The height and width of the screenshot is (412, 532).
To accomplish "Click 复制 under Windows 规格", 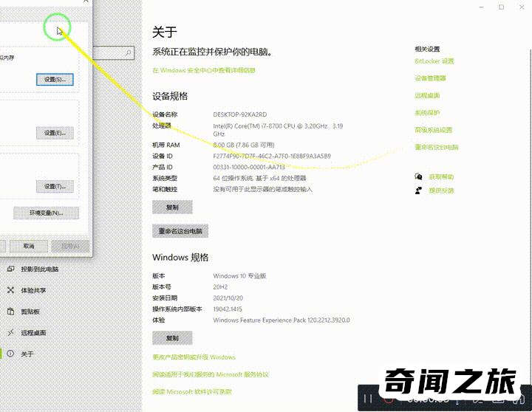I will click(172, 338).
